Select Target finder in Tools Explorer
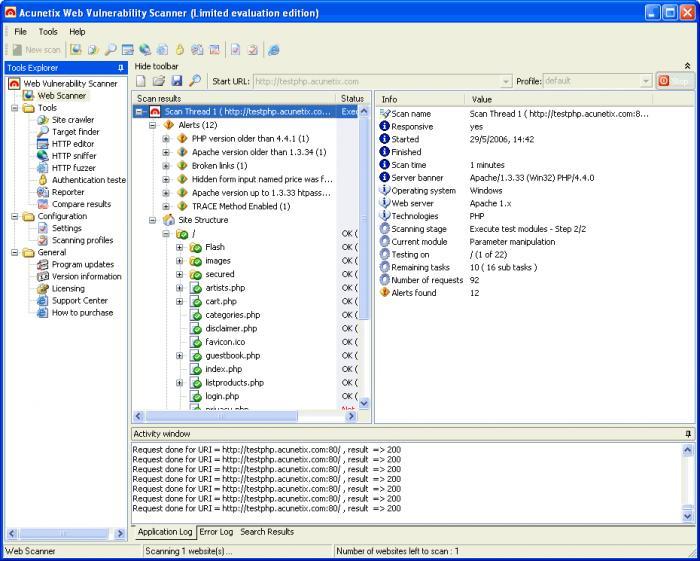 click(75, 132)
